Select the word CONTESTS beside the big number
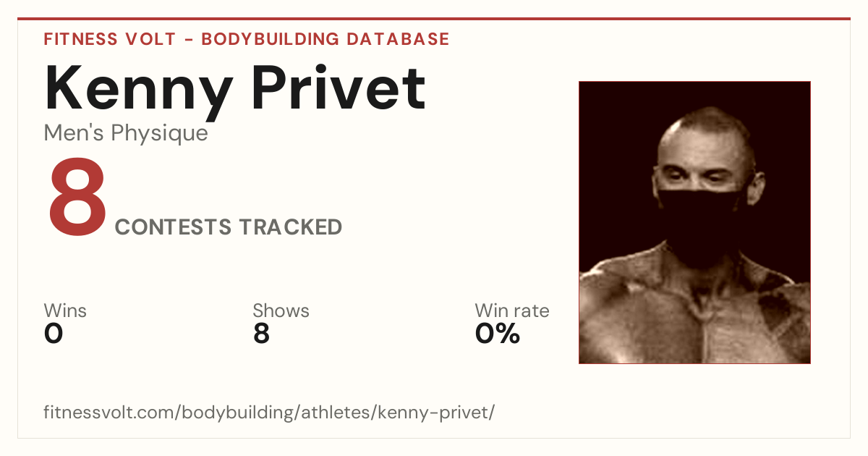Viewport: 868px width, 456px height. (x=174, y=227)
